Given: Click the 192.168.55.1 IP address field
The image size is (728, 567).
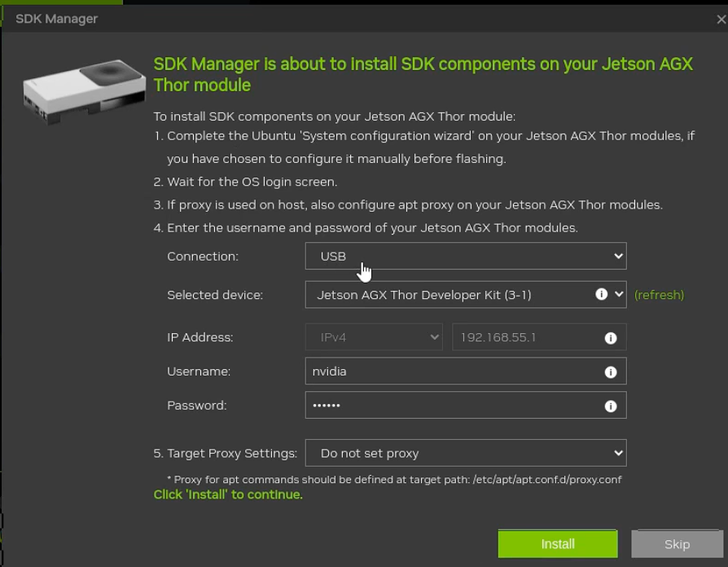Looking at the screenshot, I should pos(539,337).
